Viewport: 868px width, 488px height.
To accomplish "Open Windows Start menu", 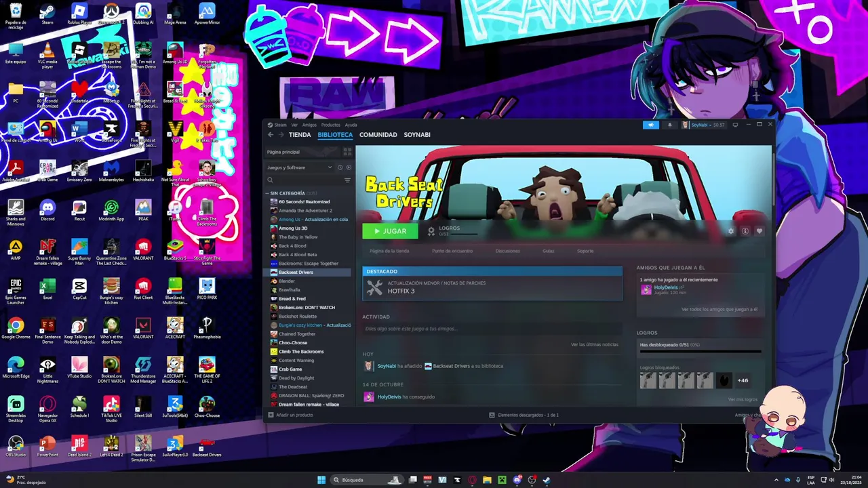I will point(321,480).
